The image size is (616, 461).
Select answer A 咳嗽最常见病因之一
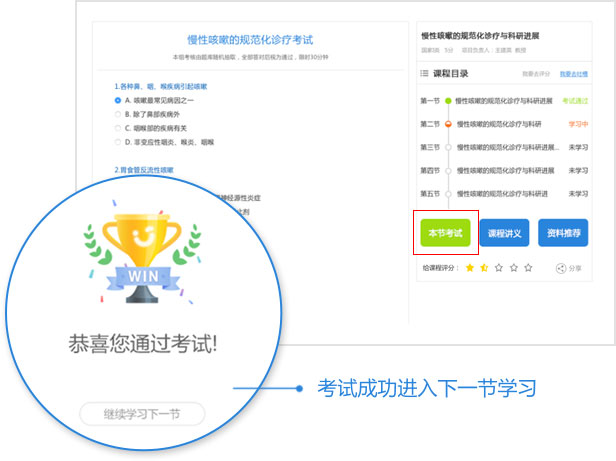[119, 100]
